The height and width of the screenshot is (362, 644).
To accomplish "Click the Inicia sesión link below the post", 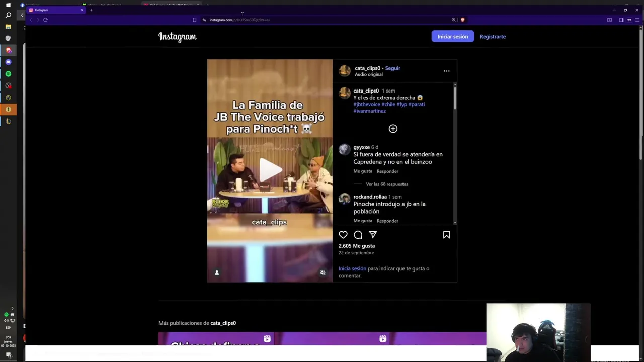I will point(352,268).
